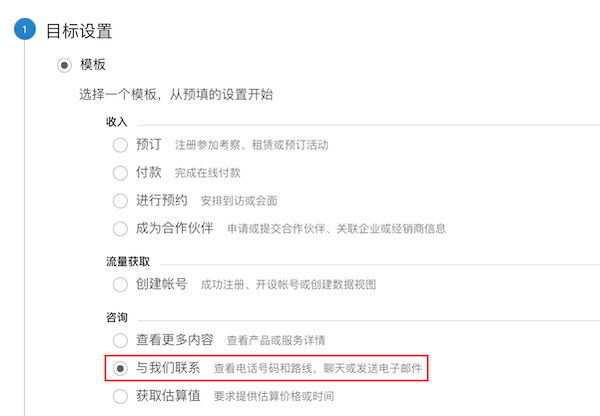Image resolution: width=600 pixels, height=416 pixels.
Task: Click the 与我们联系 radio button
Action: tap(120, 369)
